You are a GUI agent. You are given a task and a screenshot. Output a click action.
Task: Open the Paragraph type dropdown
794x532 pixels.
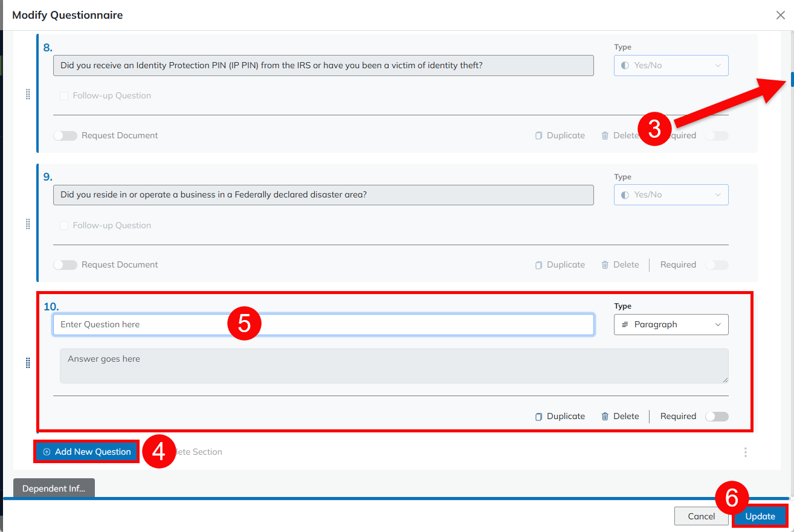click(671, 324)
